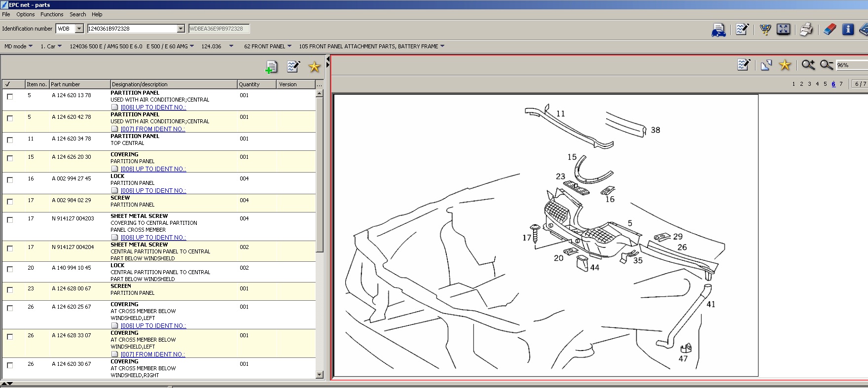
Task: Zoom out of the parts diagram
Action: coord(826,65)
